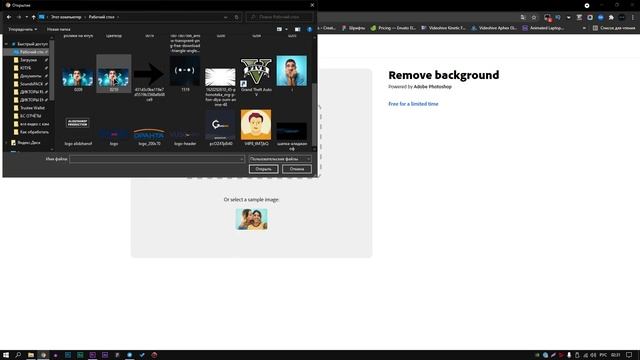Open the Windows Start menu
The width and height of the screenshot is (640, 360).
6,355
